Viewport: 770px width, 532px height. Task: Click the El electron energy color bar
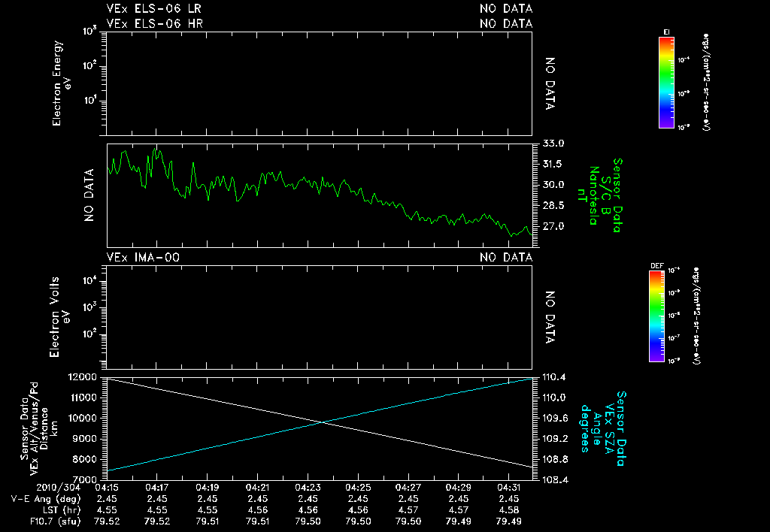click(666, 83)
